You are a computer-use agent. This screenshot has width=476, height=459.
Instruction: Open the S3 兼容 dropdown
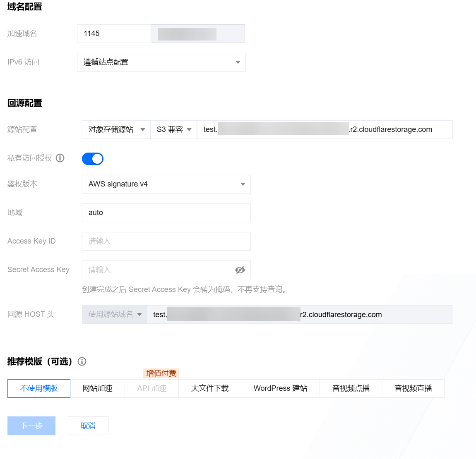tap(174, 130)
